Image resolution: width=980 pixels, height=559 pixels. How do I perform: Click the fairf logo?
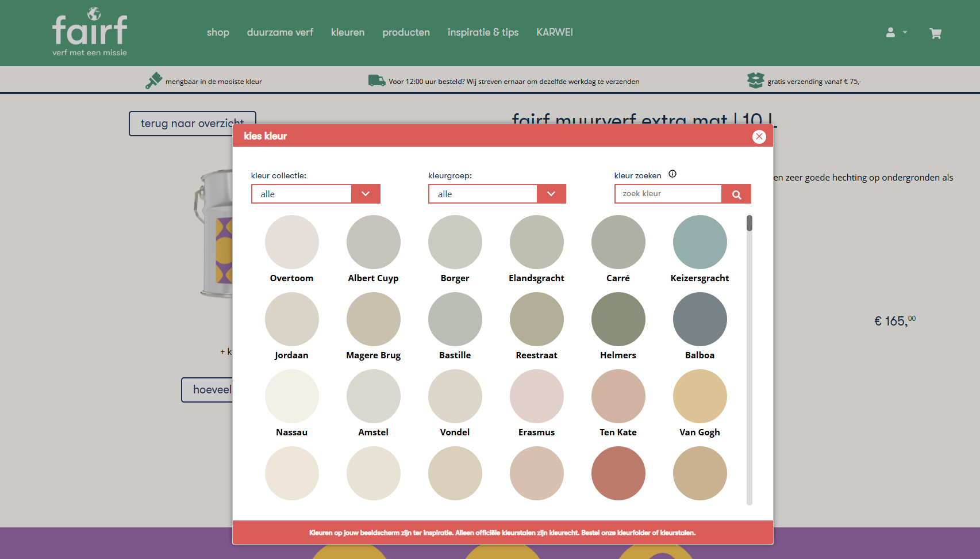coord(90,32)
